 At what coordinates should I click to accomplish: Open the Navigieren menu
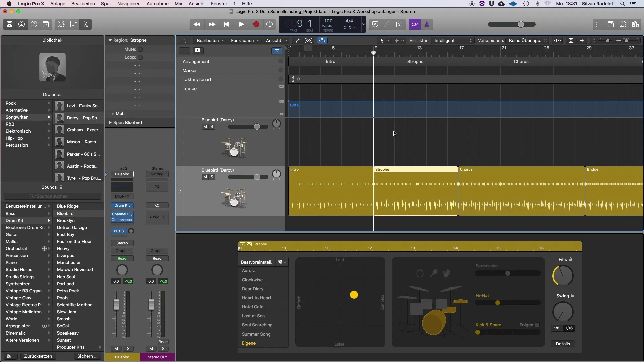point(129,4)
